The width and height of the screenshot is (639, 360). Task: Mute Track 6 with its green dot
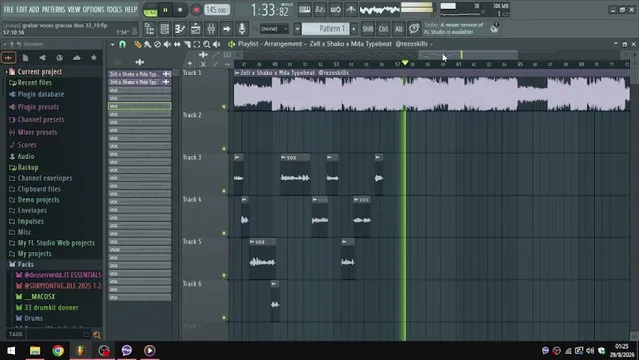(224, 318)
